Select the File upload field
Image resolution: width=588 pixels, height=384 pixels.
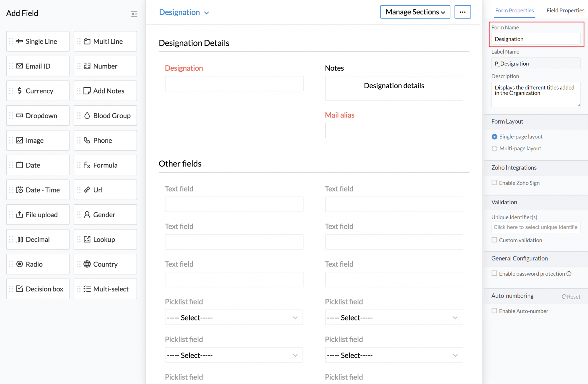(x=38, y=215)
